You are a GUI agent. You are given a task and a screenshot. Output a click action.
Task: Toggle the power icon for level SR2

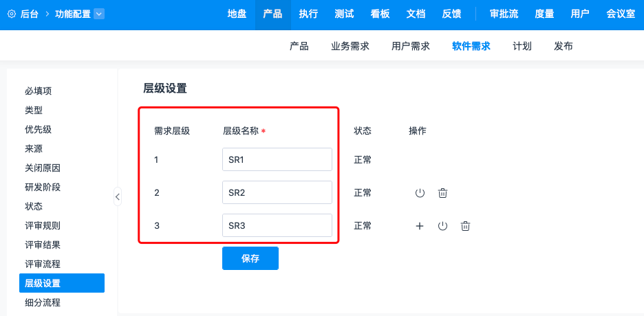420,193
